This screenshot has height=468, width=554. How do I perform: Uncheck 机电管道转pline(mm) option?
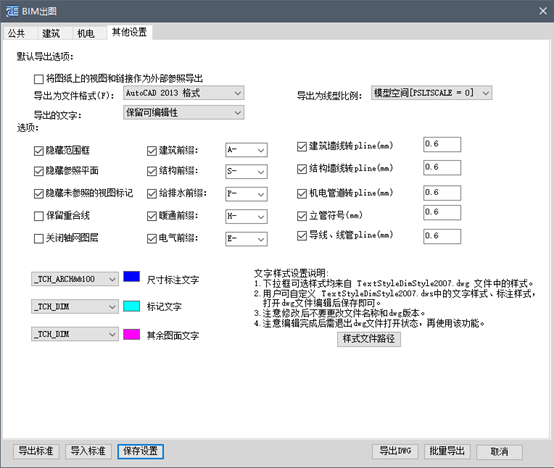[302, 194]
